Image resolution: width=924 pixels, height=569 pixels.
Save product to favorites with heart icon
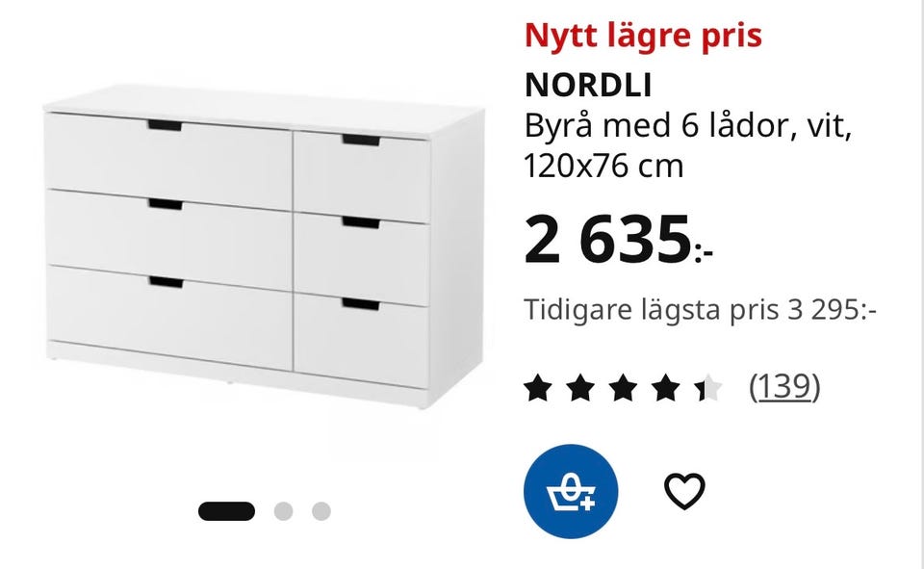click(x=684, y=491)
